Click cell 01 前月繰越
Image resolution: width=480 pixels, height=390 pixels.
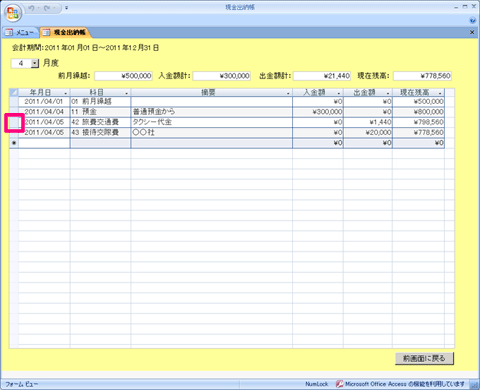click(x=100, y=101)
